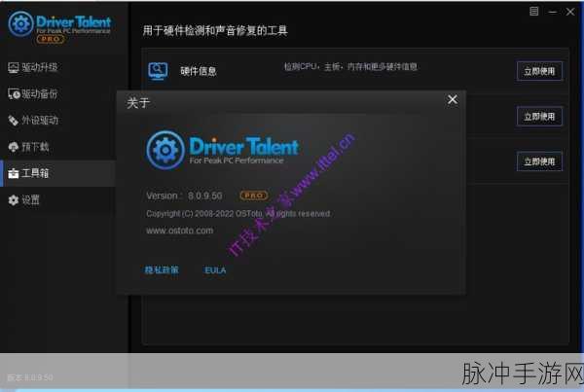The image size is (584, 392).
Task: Click the 硬件信息 tool title
Action: tap(199, 71)
